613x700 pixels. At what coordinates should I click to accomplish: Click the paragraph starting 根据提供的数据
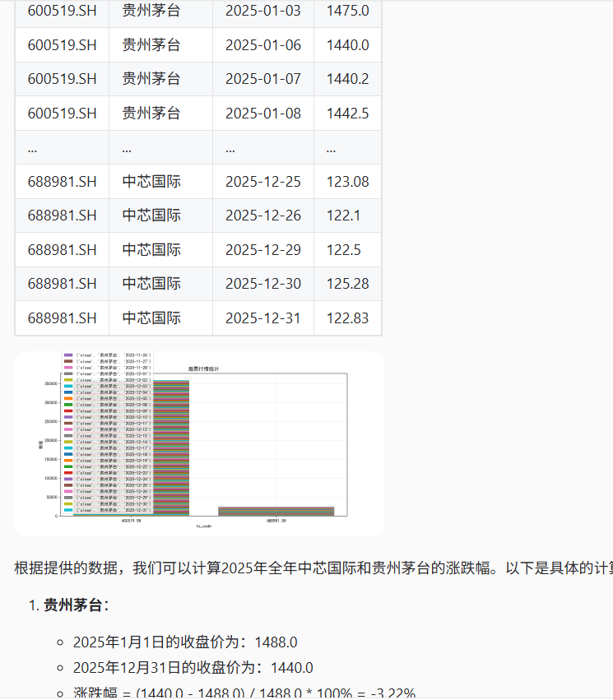coord(313,568)
